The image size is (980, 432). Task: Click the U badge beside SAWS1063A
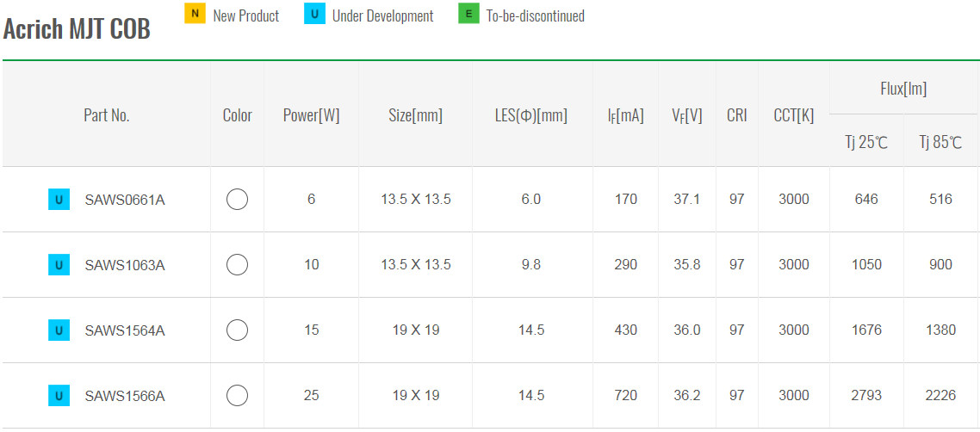59,265
